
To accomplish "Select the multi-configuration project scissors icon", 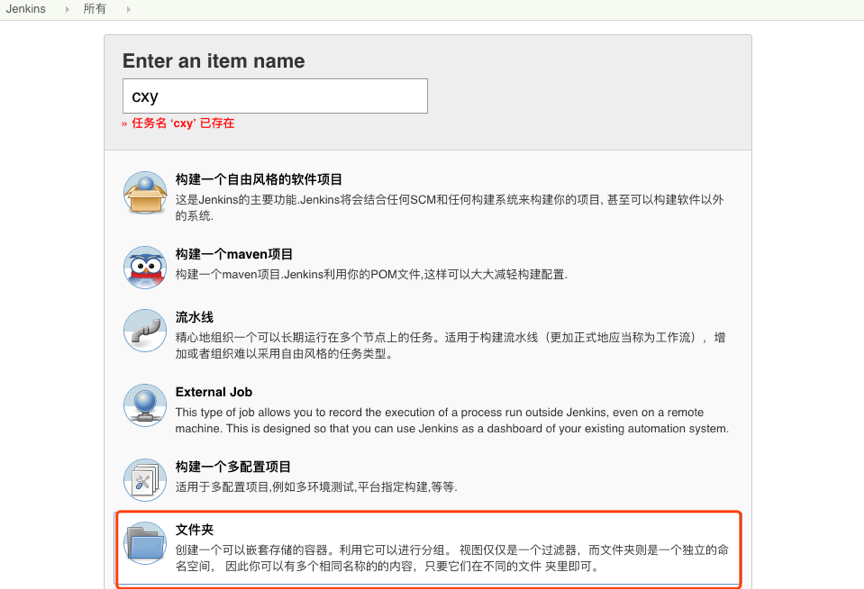I will tap(144, 478).
